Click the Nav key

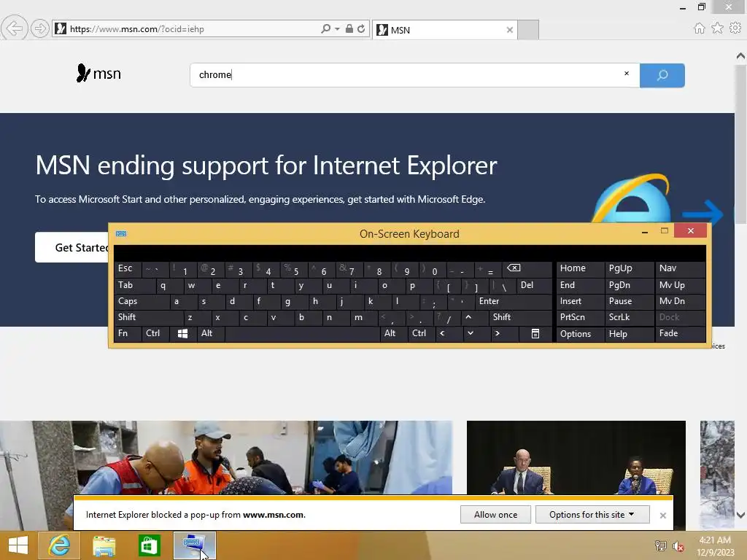pyautogui.click(x=681, y=268)
